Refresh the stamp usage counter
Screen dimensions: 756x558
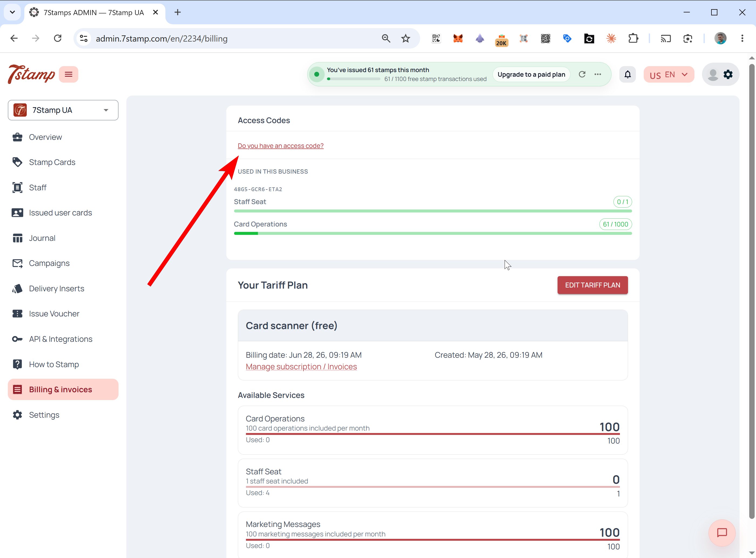coord(582,74)
